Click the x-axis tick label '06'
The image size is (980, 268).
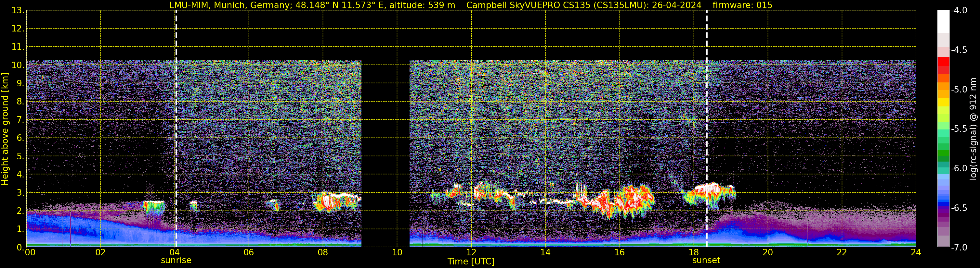[x=249, y=252]
